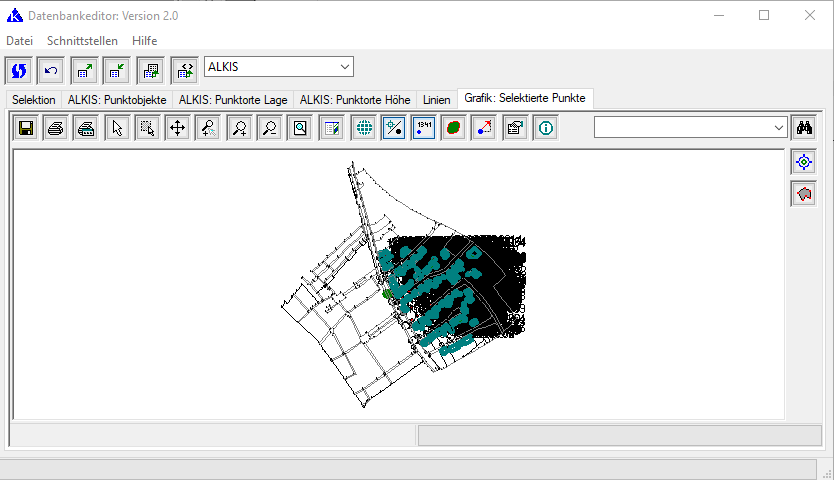
Task: Toggle the point number labels button
Action: [x=423, y=128]
